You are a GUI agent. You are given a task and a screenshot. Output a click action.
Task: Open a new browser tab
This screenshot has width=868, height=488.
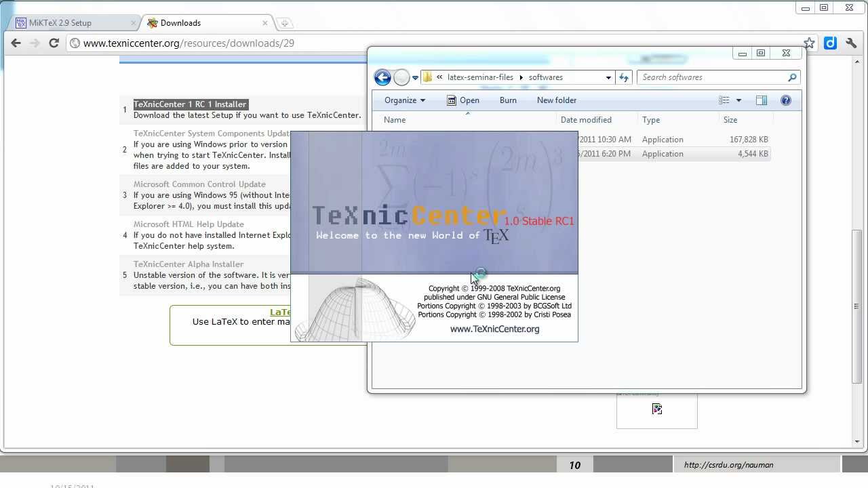[284, 23]
